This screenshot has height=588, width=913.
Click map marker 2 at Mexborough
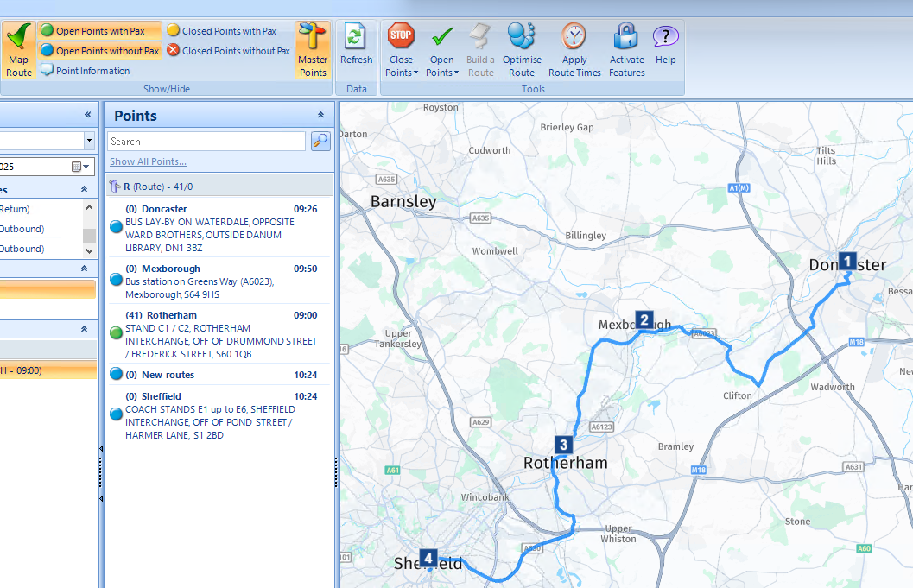pyautogui.click(x=643, y=319)
